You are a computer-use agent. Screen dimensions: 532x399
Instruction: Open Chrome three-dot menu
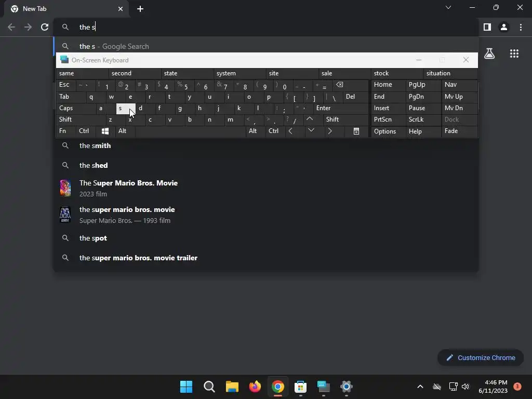pyautogui.click(x=521, y=27)
